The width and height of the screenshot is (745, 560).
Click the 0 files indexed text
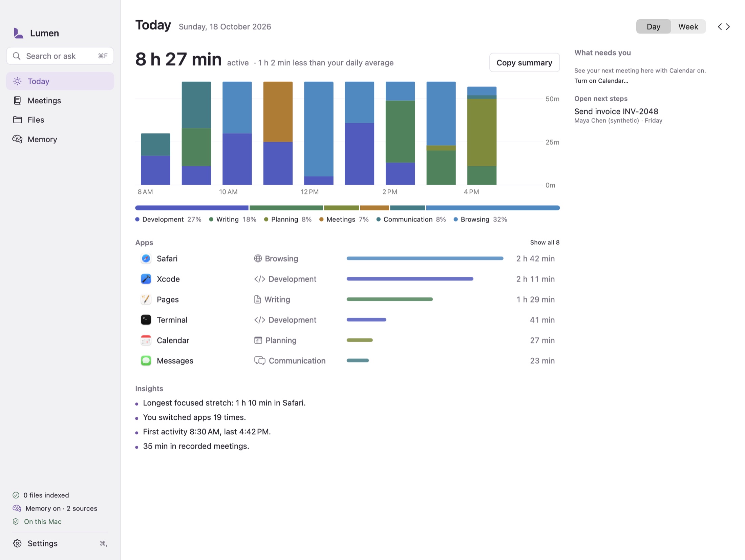[46, 495]
